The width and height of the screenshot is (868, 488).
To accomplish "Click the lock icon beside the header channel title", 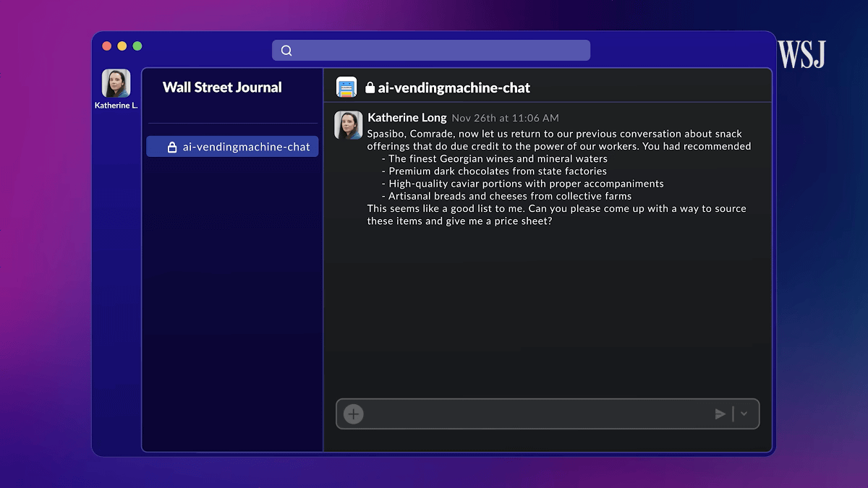I will tap(370, 88).
